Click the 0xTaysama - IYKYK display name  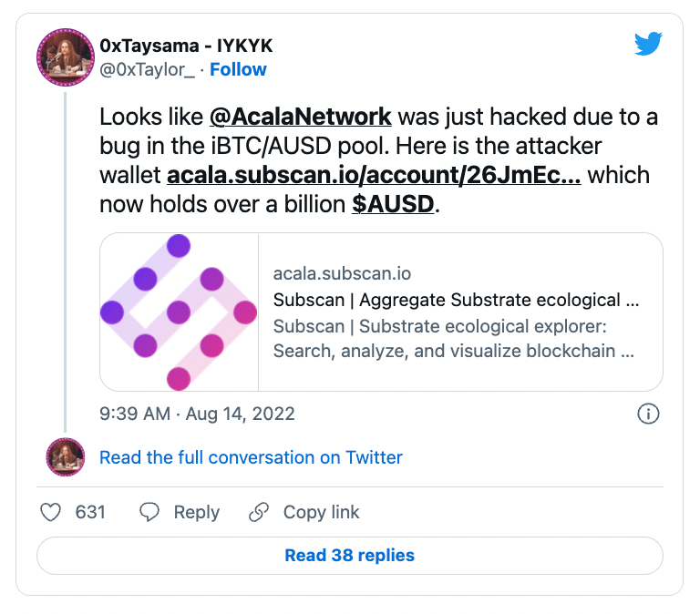tap(185, 46)
